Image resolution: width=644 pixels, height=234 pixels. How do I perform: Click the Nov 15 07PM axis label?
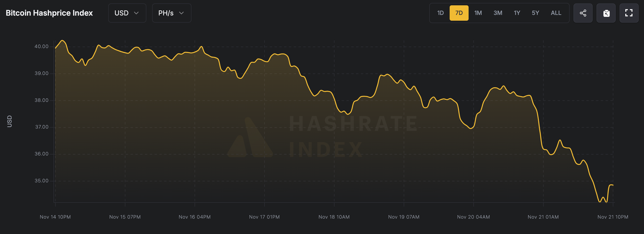[125, 217]
